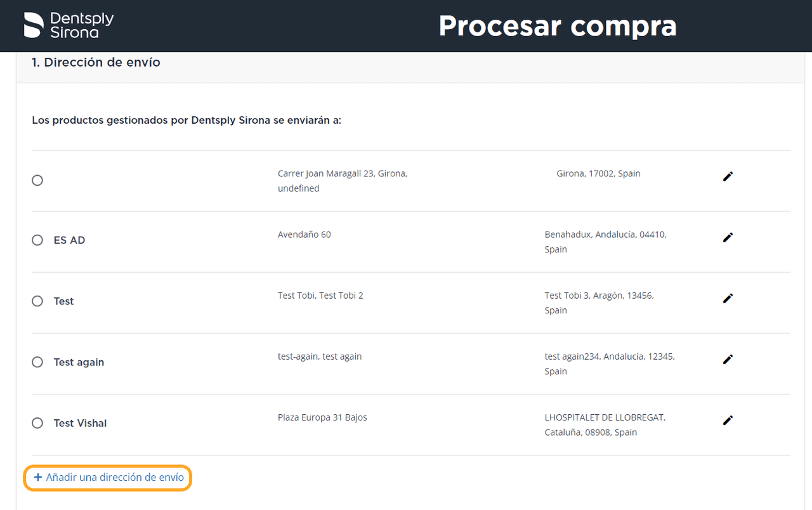Edit the ES AD address entry
Image resolution: width=812 pixels, height=510 pixels.
pos(728,237)
